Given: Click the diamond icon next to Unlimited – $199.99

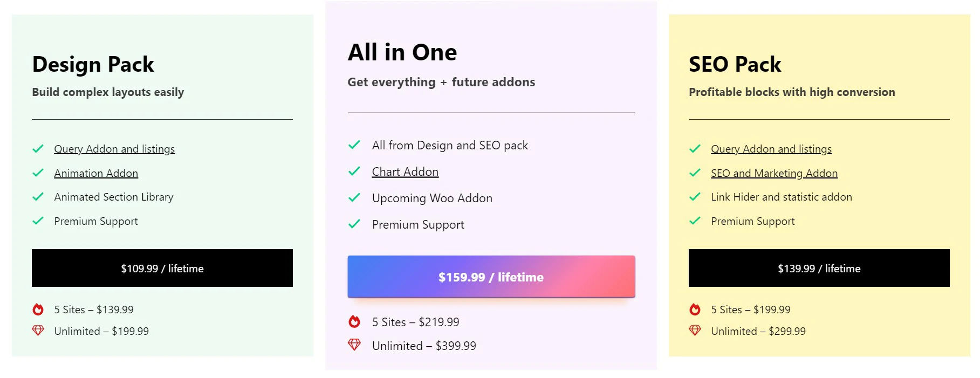Looking at the screenshot, I should [x=38, y=331].
